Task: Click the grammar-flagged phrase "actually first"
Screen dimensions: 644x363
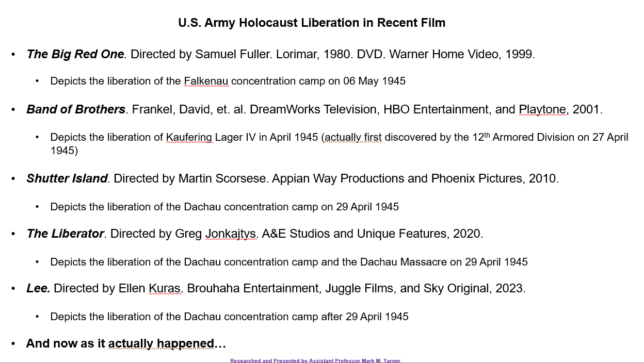Action: click(x=353, y=137)
